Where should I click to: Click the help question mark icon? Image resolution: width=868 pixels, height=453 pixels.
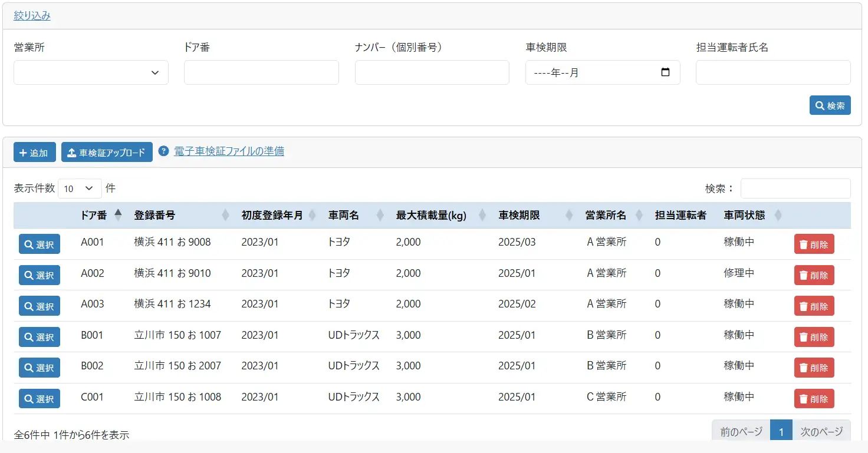pos(164,151)
